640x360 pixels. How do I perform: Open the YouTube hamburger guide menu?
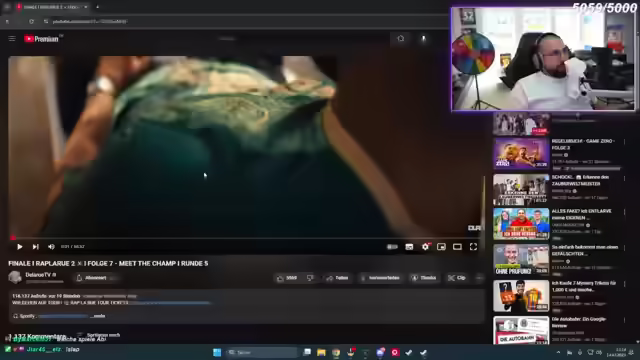tap(12, 38)
